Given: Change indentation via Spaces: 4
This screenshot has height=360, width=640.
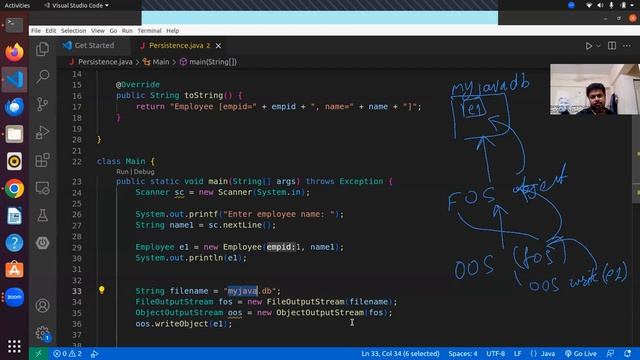Looking at the screenshot, I should pyautogui.click(x=462, y=353).
